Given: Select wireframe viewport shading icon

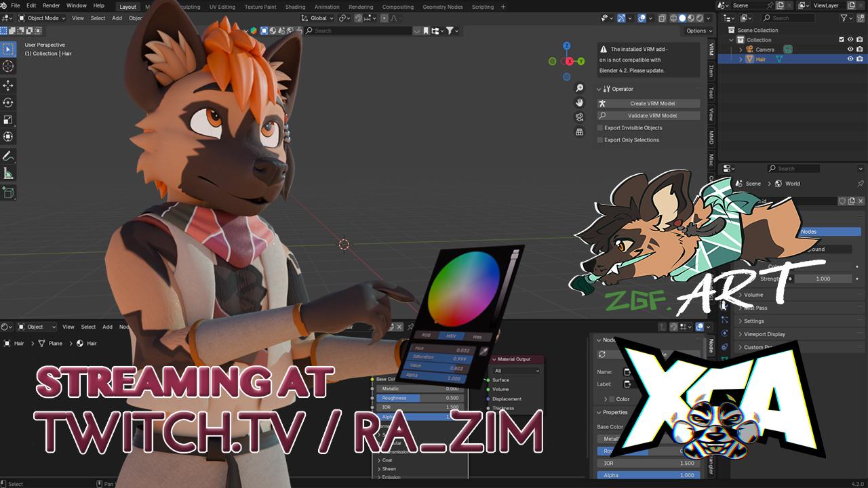Looking at the screenshot, I should coord(673,18).
